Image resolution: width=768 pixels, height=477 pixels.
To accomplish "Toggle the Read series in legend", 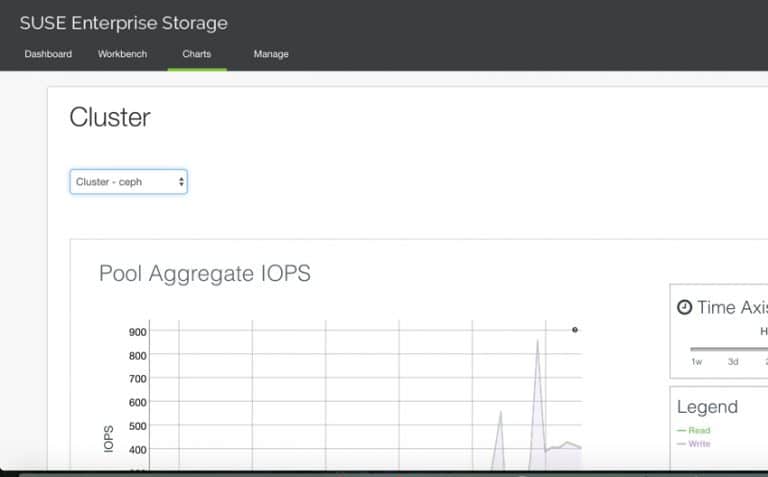I will [699, 430].
